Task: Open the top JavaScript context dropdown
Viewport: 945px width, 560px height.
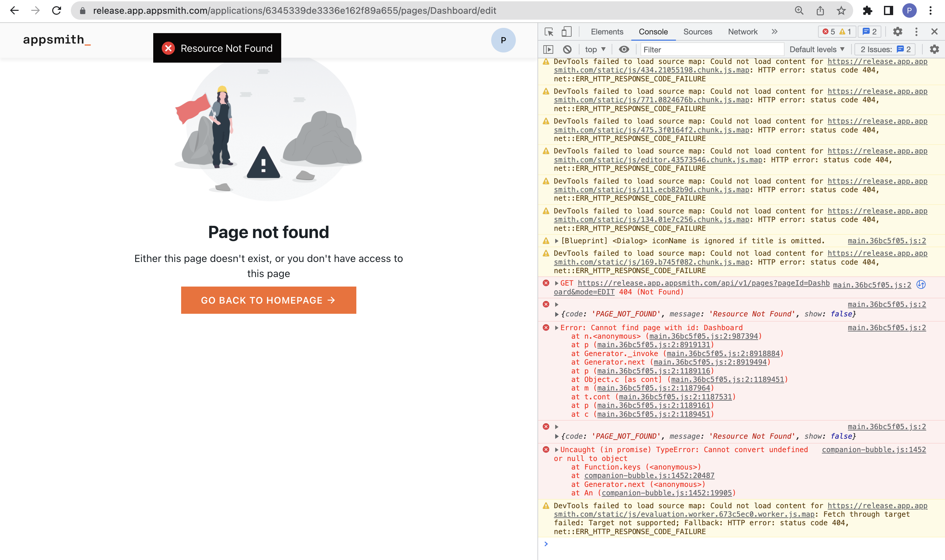Action: (596, 50)
